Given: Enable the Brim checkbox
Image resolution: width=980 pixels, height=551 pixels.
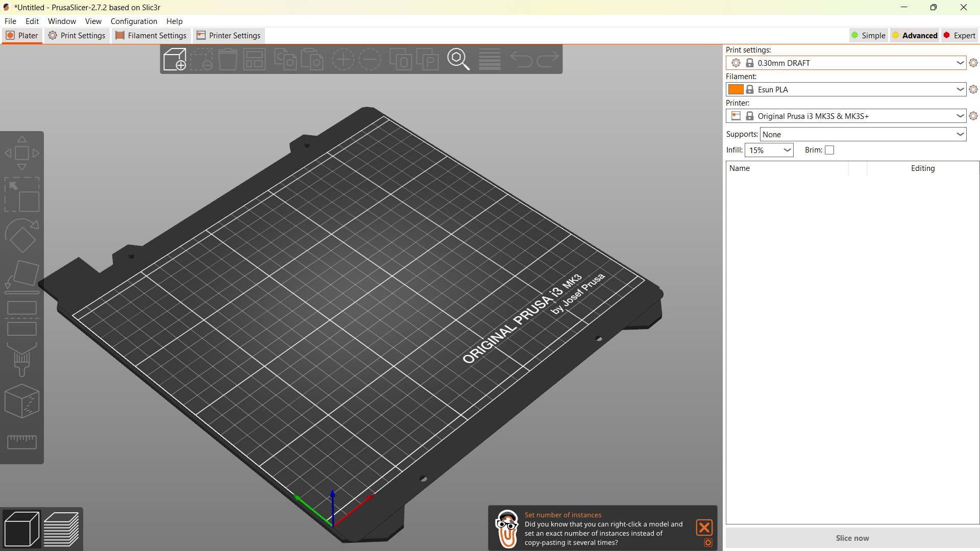Looking at the screenshot, I should (829, 150).
